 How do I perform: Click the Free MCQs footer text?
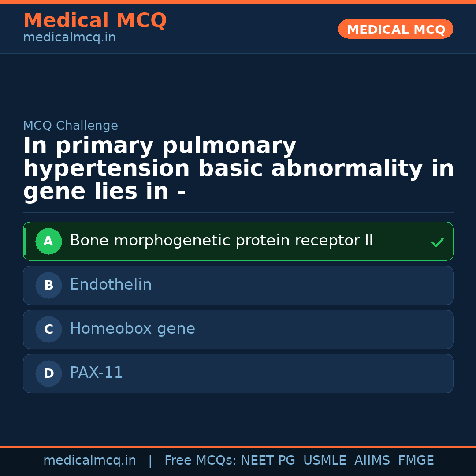tap(200, 461)
